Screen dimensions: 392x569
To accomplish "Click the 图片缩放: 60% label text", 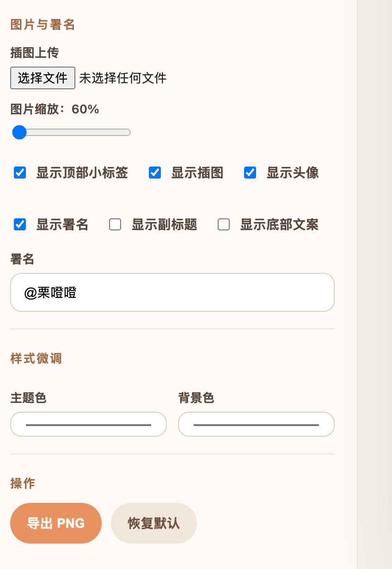I will pos(55,110).
